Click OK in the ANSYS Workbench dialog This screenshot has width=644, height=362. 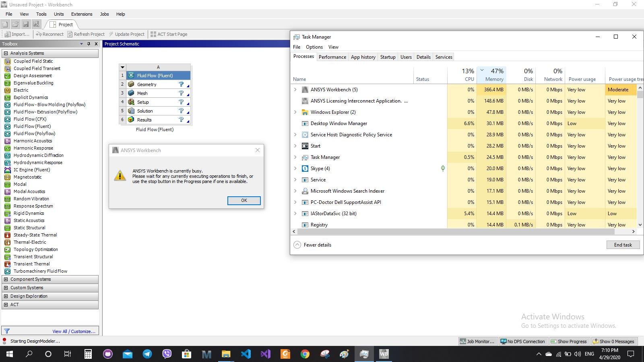244,200
